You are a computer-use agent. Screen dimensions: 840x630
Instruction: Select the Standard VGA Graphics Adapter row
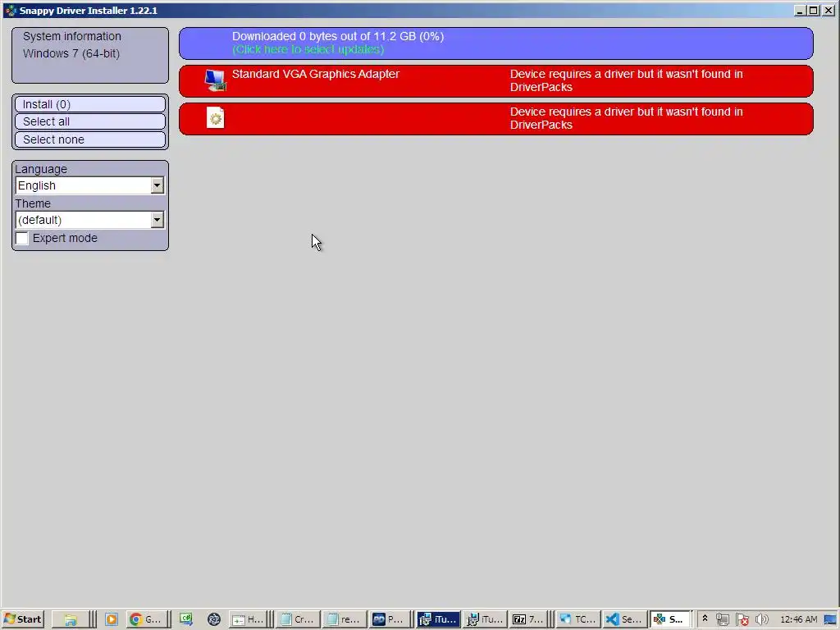(496, 81)
